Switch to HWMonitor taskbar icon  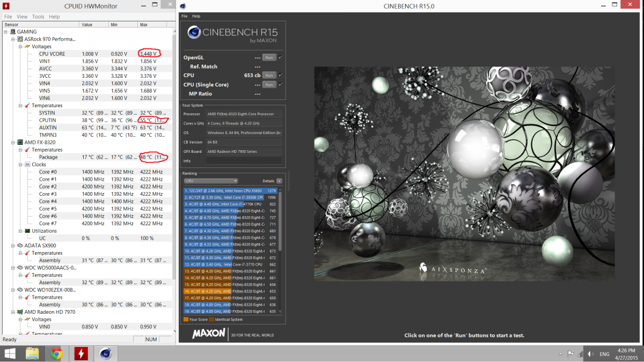click(81, 353)
